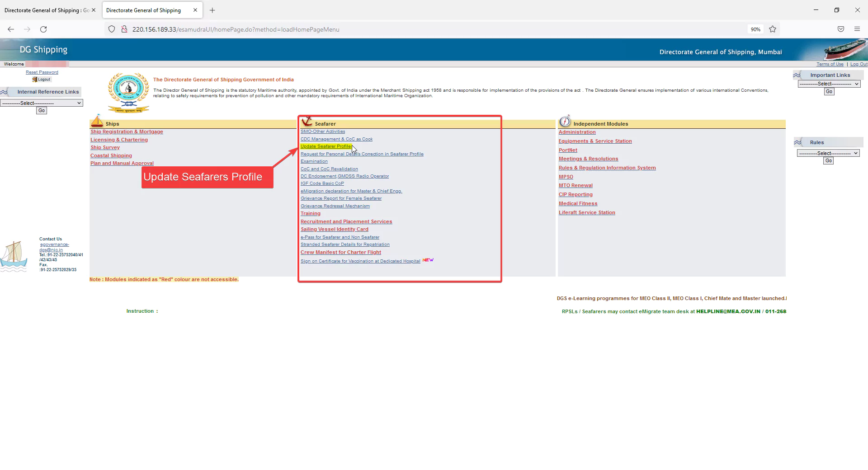Open Sign on Certificate for Vaccination link
The width and height of the screenshot is (868, 470).
(360, 261)
